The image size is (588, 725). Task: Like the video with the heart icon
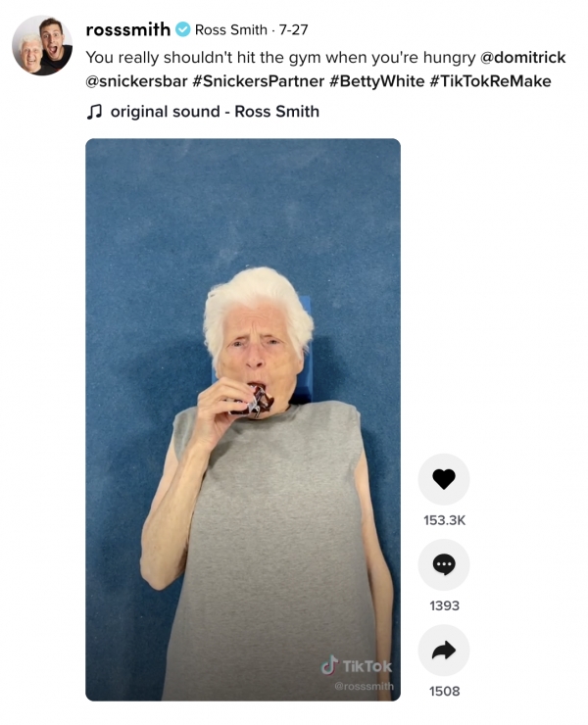tap(444, 479)
